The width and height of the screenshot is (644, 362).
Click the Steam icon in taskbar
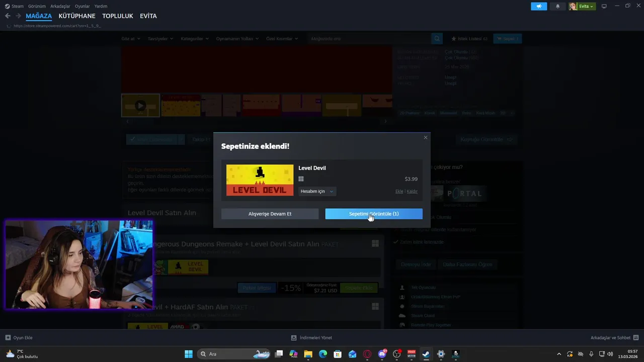pos(426,354)
